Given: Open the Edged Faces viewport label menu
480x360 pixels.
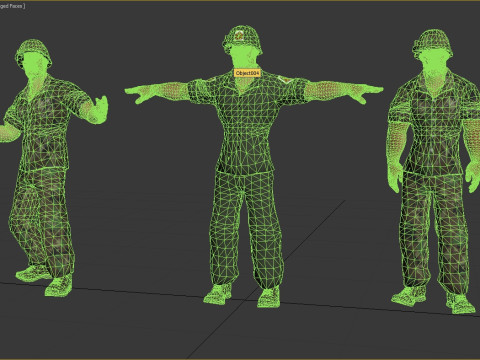Looking at the screenshot, I should pos(12,6).
